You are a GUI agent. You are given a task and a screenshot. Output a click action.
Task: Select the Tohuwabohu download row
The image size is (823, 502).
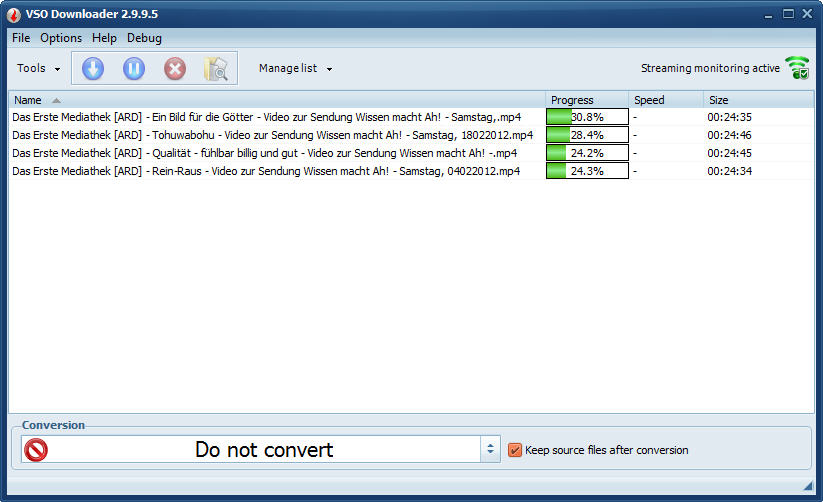[x=412, y=135]
